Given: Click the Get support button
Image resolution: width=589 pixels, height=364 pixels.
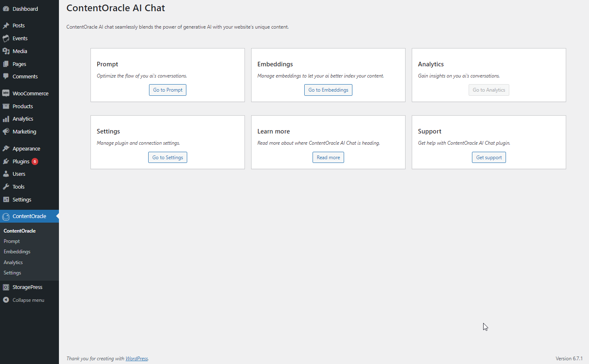Looking at the screenshot, I should 489,158.
